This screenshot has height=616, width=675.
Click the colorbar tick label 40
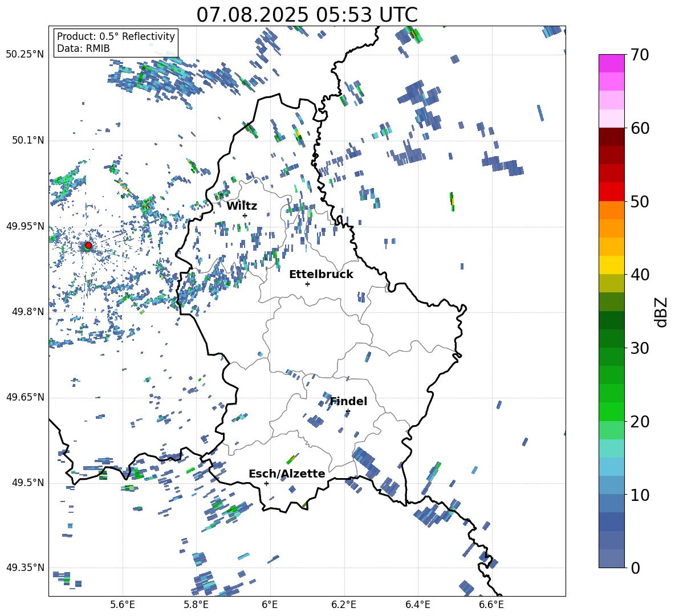coord(640,275)
